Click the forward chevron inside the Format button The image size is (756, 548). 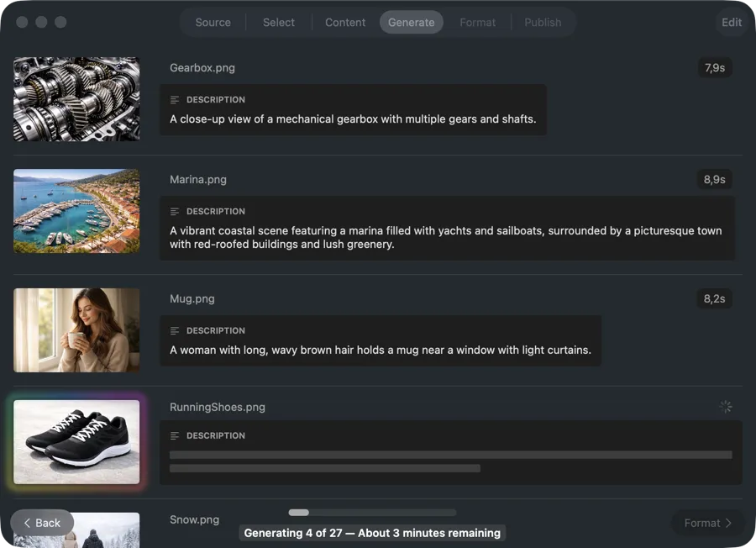pyautogui.click(x=727, y=523)
